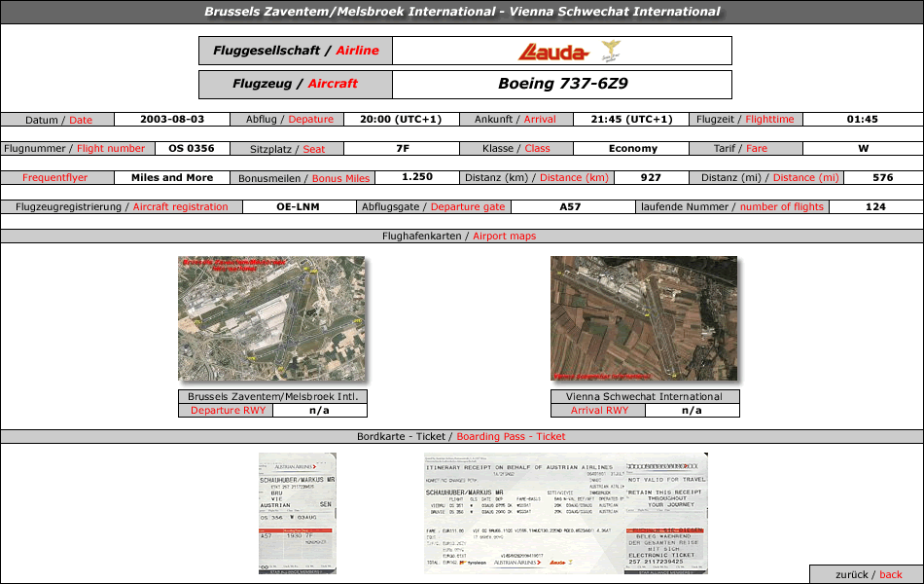Click the Abflug / Depature label
Screen dimensions: 924x584
point(288,119)
